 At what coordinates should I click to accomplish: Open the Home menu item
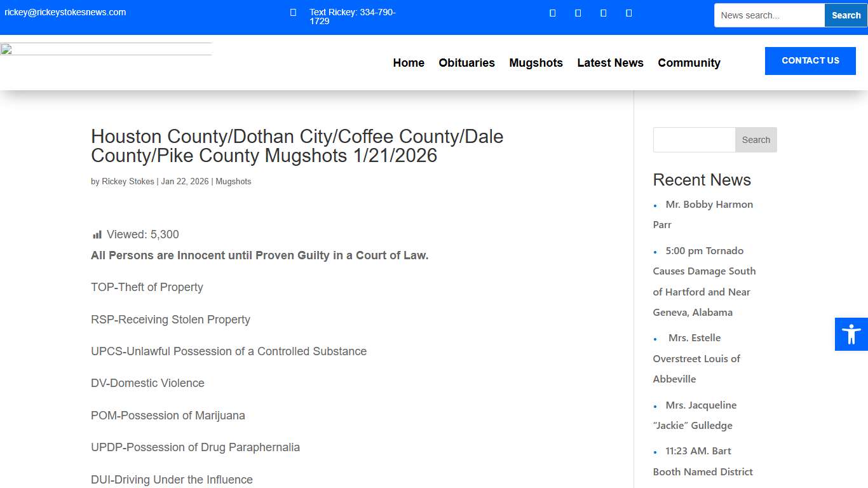coord(408,63)
